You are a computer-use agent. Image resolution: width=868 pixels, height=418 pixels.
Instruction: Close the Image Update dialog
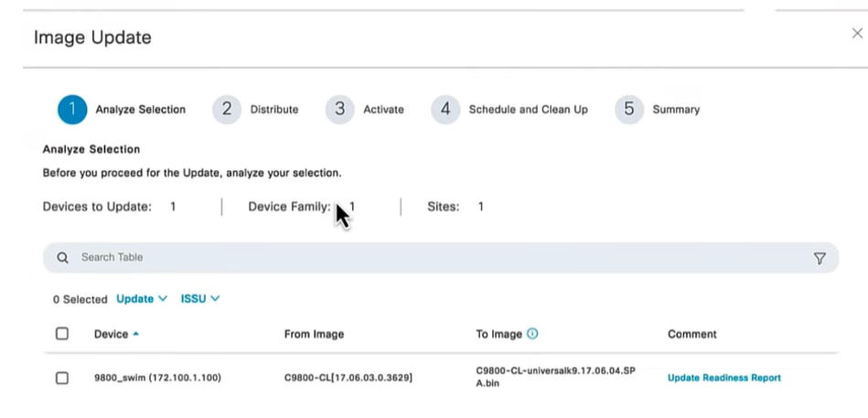point(857,33)
